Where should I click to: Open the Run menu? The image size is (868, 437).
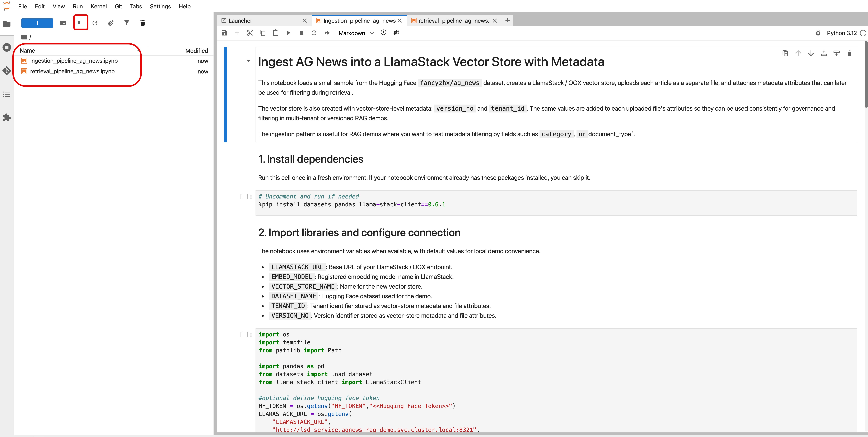[78, 6]
